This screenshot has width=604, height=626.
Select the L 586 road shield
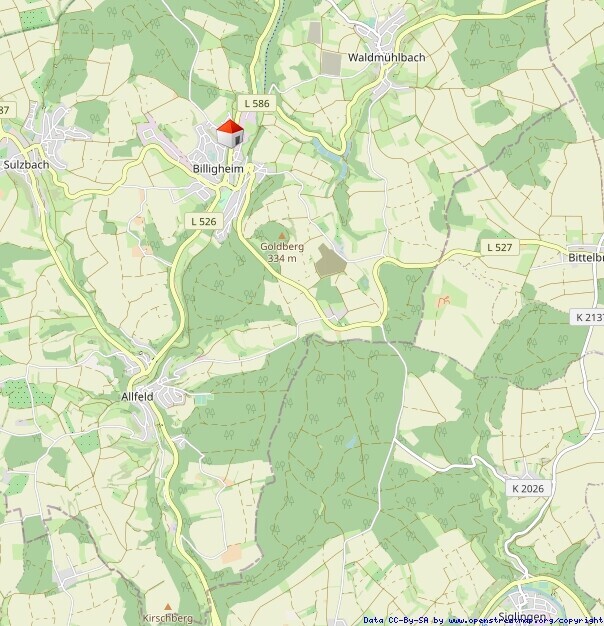[x=257, y=103]
